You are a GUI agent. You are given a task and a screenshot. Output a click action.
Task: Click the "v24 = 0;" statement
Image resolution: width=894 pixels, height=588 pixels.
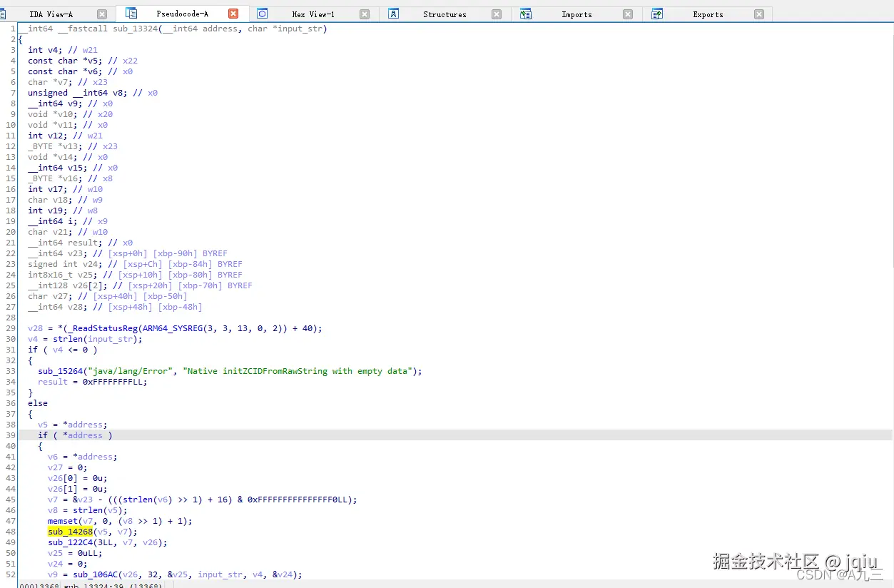point(68,564)
